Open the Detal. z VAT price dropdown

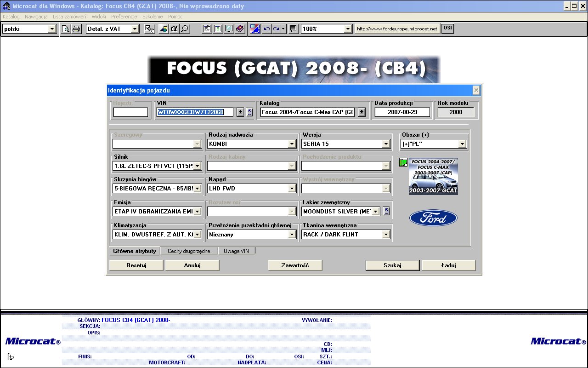point(135,29)
